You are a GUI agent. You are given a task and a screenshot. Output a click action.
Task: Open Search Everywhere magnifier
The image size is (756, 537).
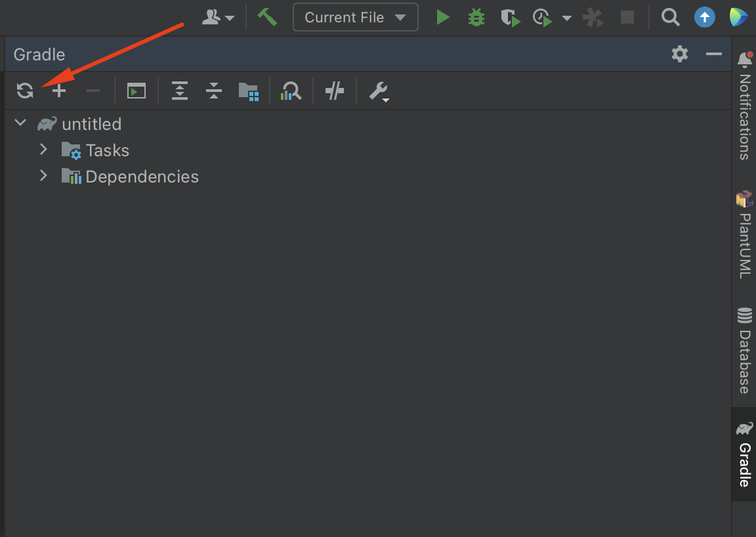click(670, 17)
